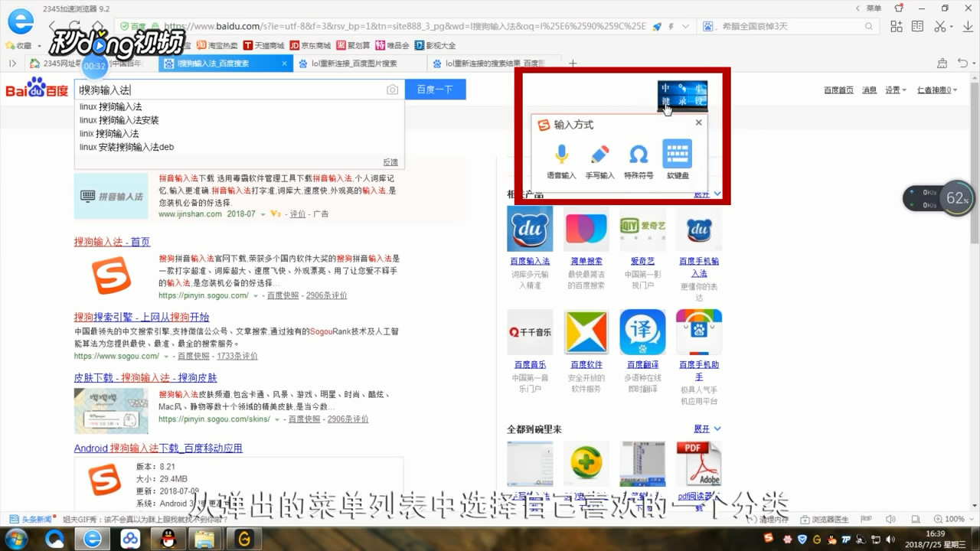Expand dropdown arrow next to www.sogou.com/ URL
The width and height of the screenshot is (980, 551).
[166, 356]
